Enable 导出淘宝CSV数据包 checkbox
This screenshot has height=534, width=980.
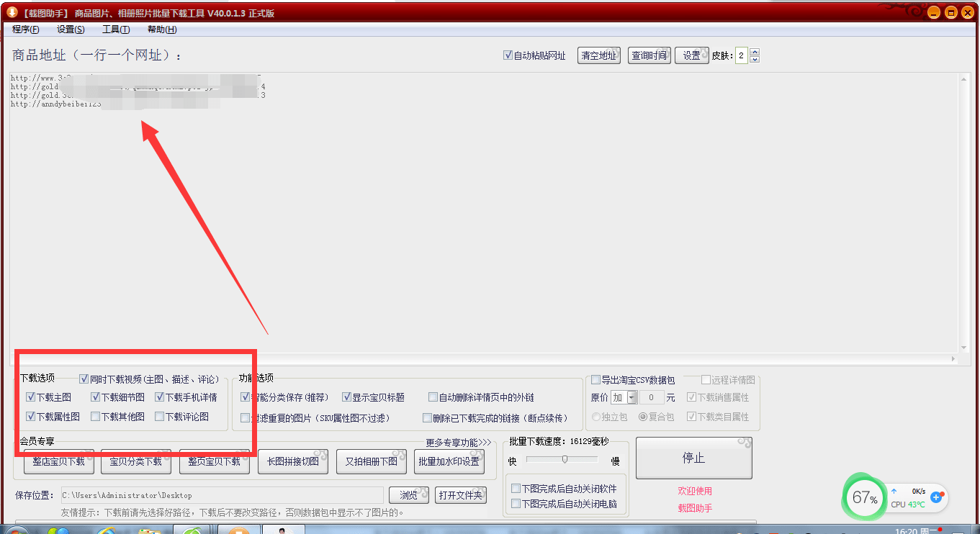pyautogui.click(x=595, y=379)
